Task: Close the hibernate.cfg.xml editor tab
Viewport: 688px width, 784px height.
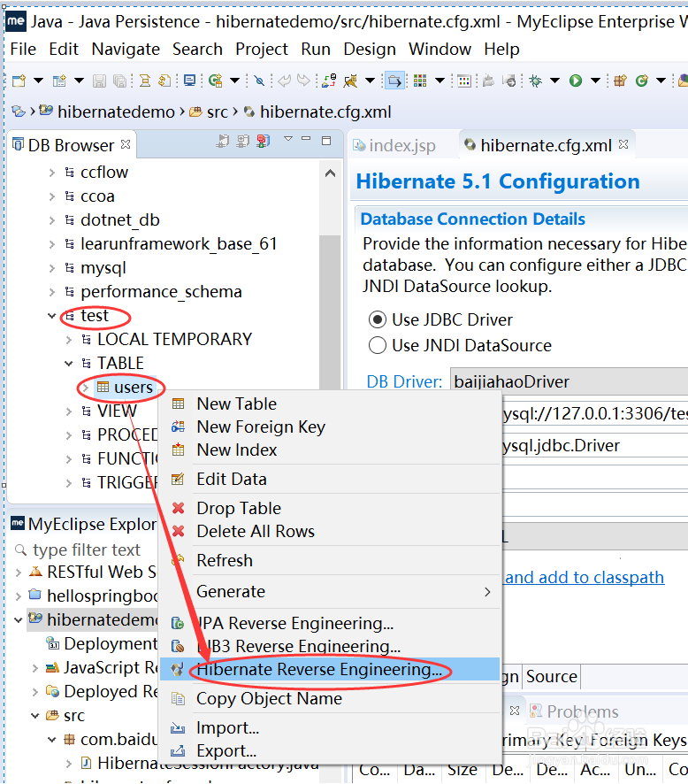Action: coord(623,144)
